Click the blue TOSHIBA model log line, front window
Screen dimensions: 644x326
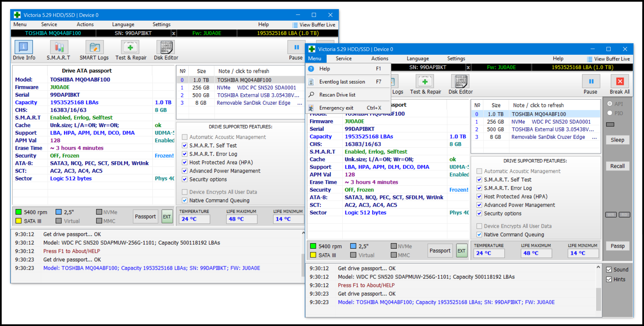[x=446, y=302]
